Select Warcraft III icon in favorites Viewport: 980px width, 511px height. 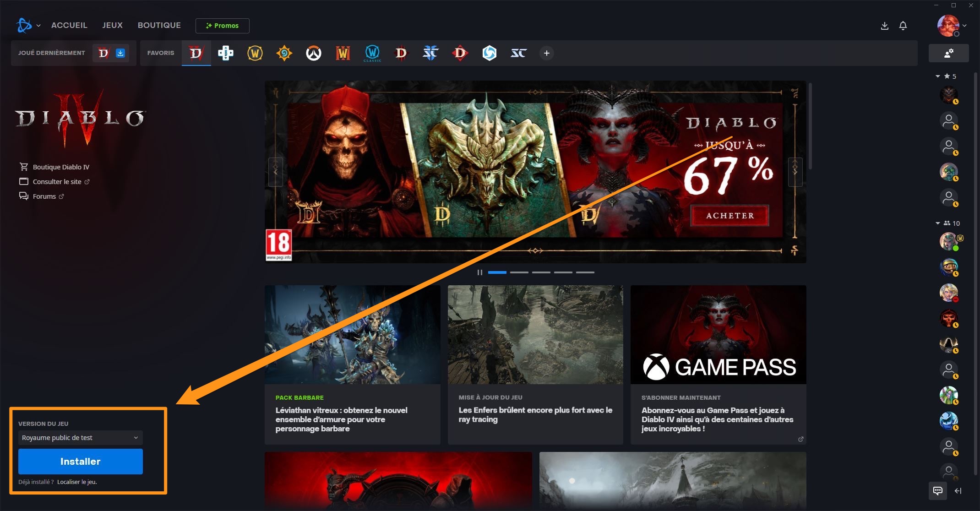(343, 53)
